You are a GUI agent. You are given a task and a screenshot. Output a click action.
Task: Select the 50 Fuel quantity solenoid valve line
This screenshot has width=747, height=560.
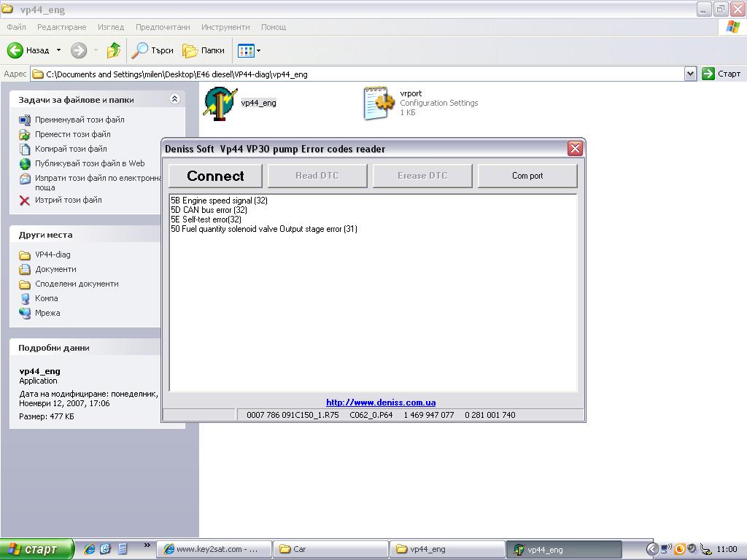264,229
